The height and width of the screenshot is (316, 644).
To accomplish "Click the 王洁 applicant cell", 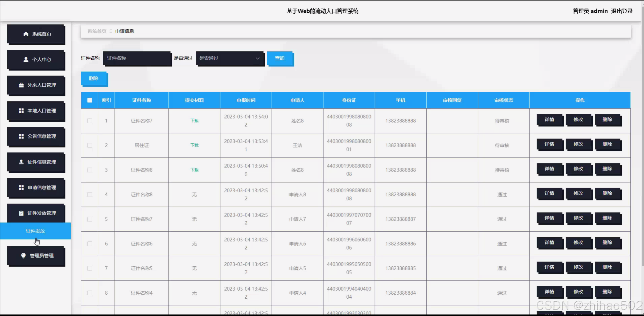I will coord(297,146).
